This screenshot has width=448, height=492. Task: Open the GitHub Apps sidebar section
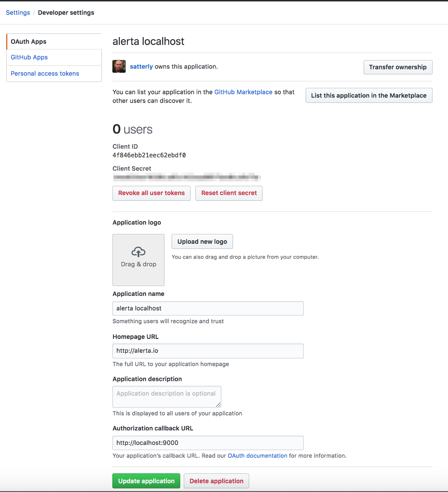coord(29,57)
